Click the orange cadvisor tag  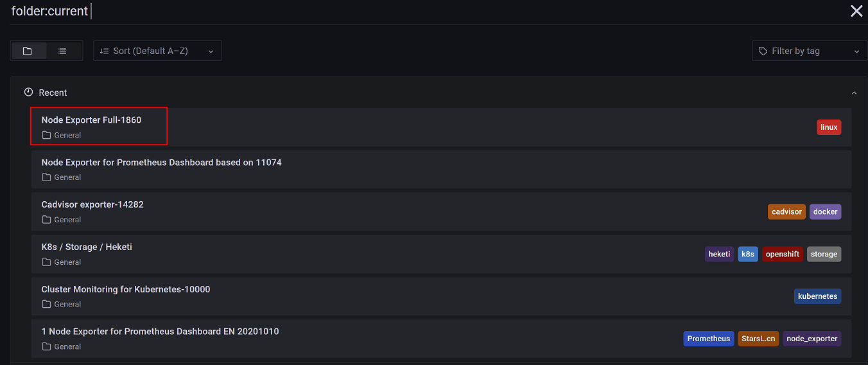(786, 211)
